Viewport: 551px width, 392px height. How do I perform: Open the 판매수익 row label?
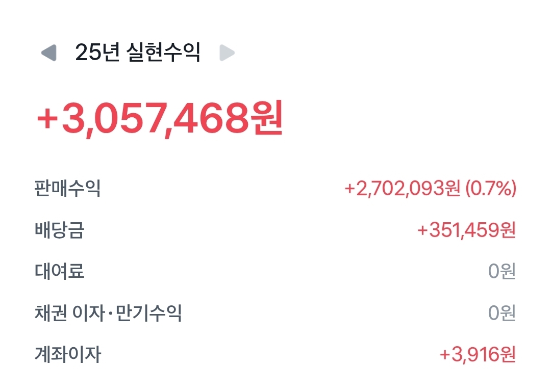67,188
